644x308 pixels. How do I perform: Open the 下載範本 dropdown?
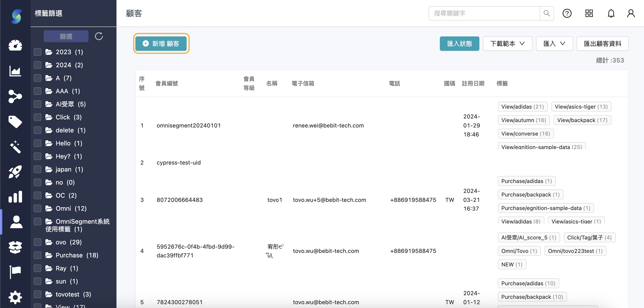(x=507, y=43)
